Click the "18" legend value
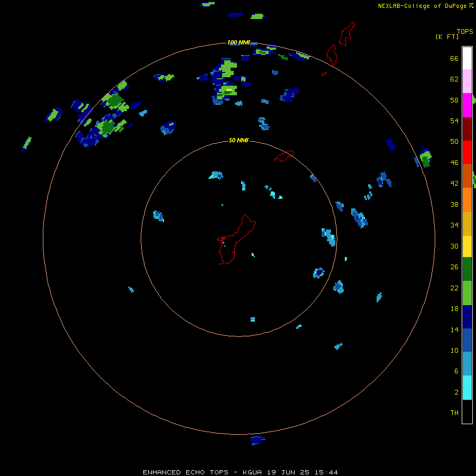Image resolution: width=476 pixels, height=476 pixels. point(454,309)
